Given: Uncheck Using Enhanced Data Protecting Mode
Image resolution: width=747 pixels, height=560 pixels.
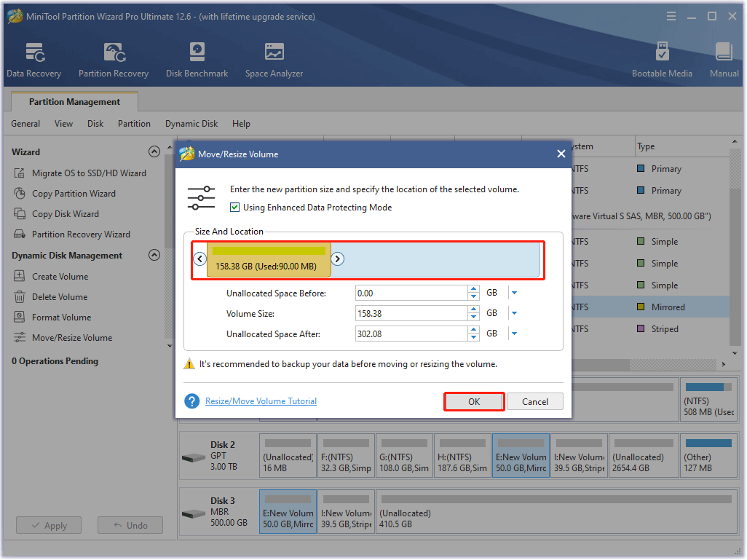Looking at the screenshot, I should coord(234,208).
